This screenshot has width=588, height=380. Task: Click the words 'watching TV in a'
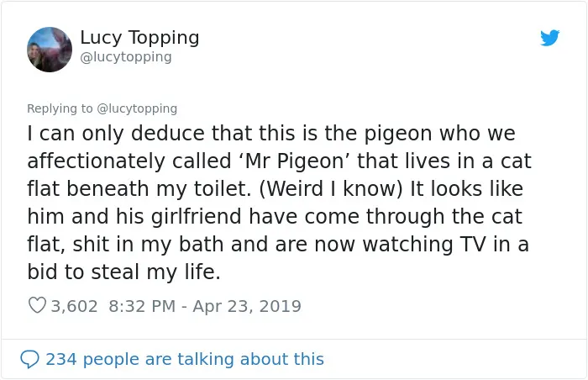click(446, 245)
